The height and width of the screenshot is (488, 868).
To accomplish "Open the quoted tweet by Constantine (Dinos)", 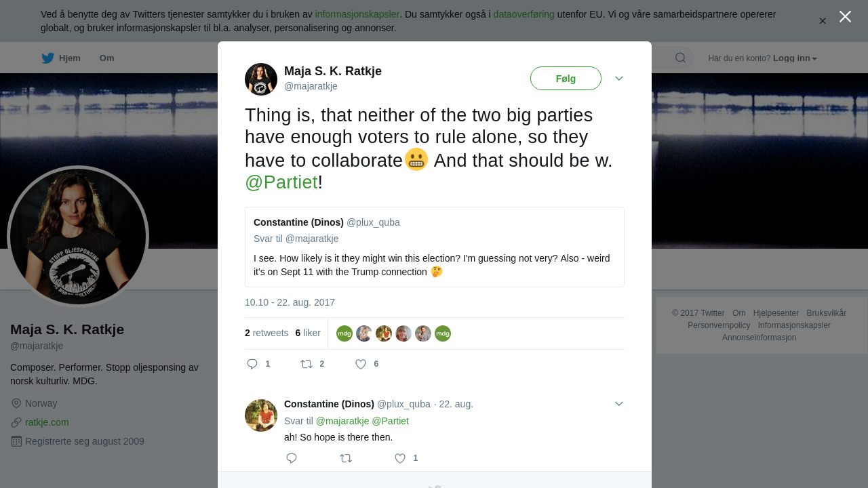I will point(435,247).
